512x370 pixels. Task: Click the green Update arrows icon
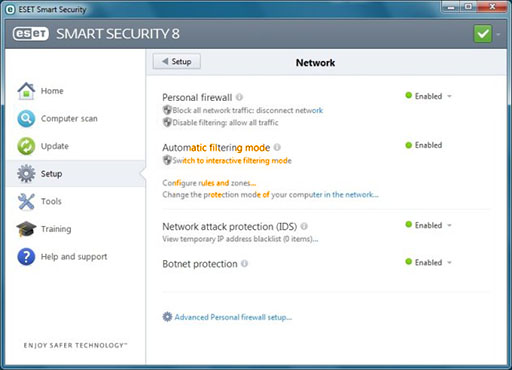click(26, 146)
